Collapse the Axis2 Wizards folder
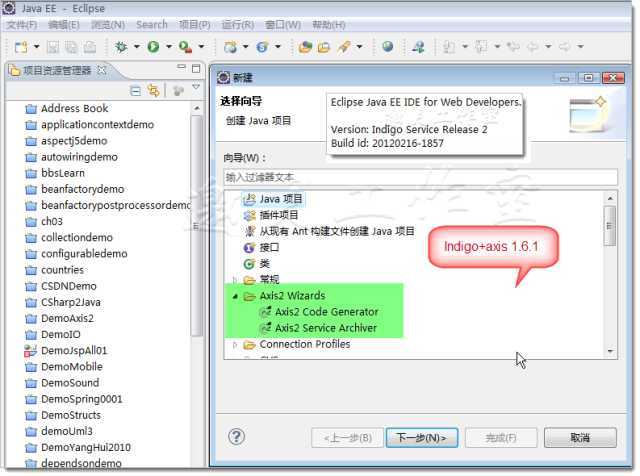640x476 pixels. click(235, 296)
